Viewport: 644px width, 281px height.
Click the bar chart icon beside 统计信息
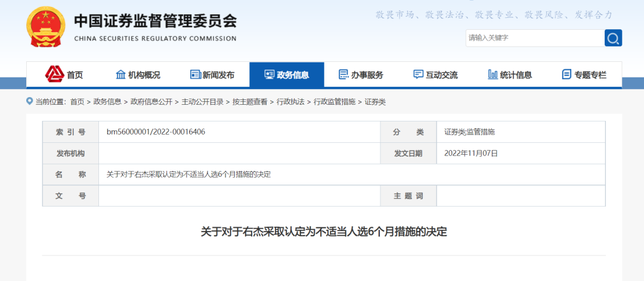coord(493,74)
